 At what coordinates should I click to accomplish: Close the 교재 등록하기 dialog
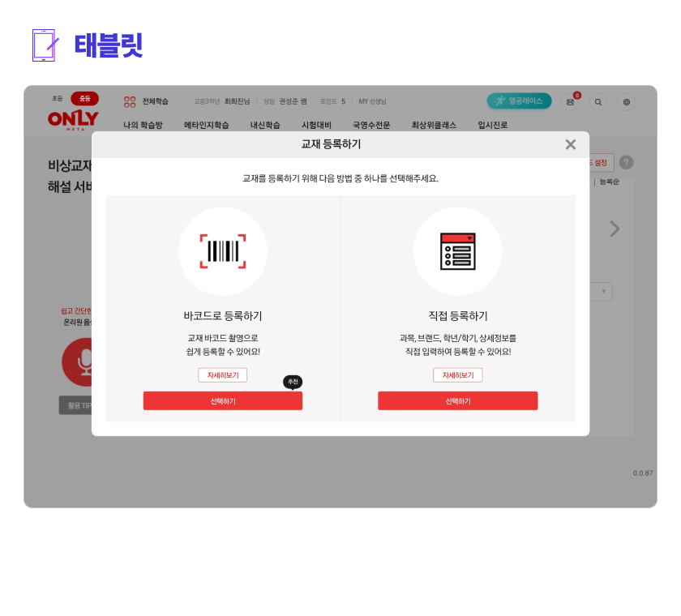click(570, 144)
